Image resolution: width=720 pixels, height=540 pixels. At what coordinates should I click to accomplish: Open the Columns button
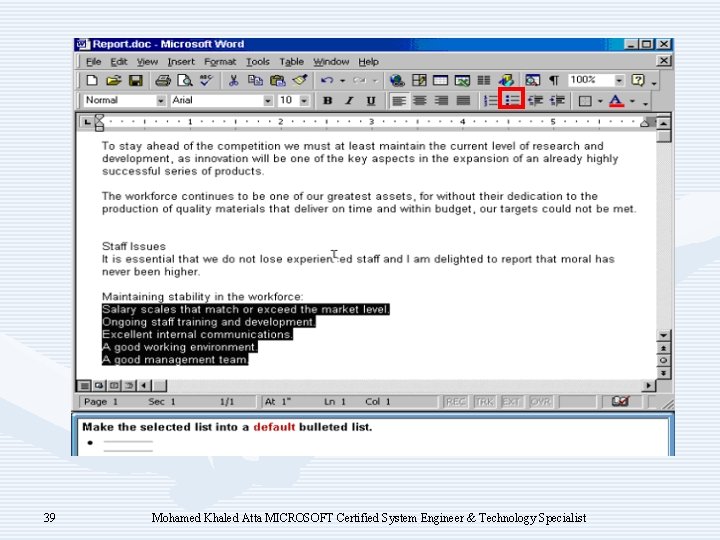[484, 81]
